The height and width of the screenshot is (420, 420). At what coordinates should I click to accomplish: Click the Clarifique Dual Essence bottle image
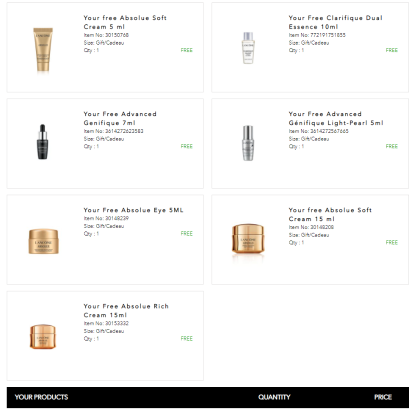[x=248, y=48]
